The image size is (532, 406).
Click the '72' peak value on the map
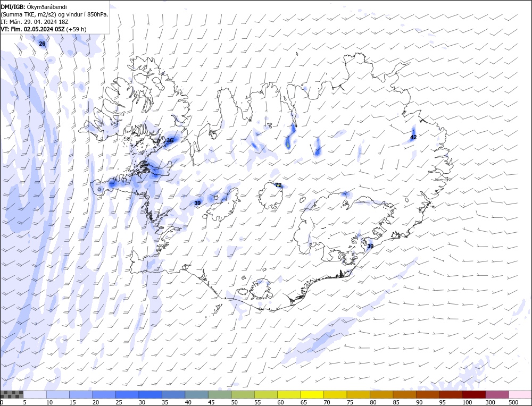point(278,185)
